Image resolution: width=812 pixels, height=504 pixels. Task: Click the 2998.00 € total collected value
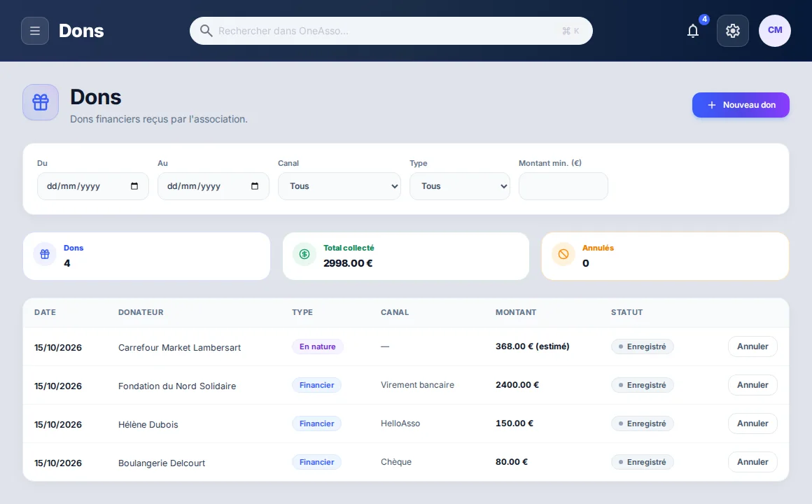pos(348,263)
